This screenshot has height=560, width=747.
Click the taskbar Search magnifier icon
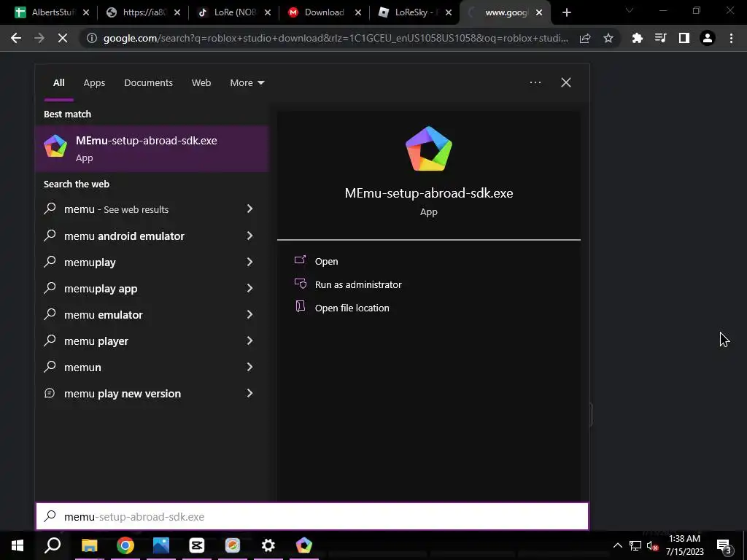pos(53,545)
